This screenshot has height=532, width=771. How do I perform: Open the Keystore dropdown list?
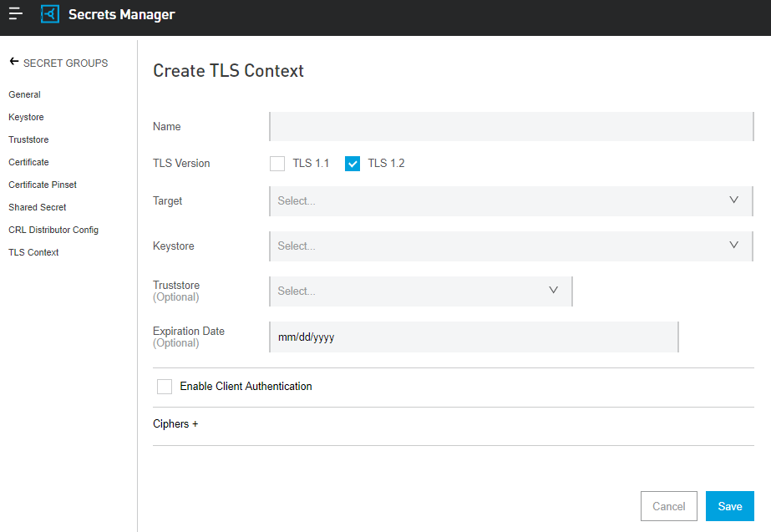click(510, 246)
